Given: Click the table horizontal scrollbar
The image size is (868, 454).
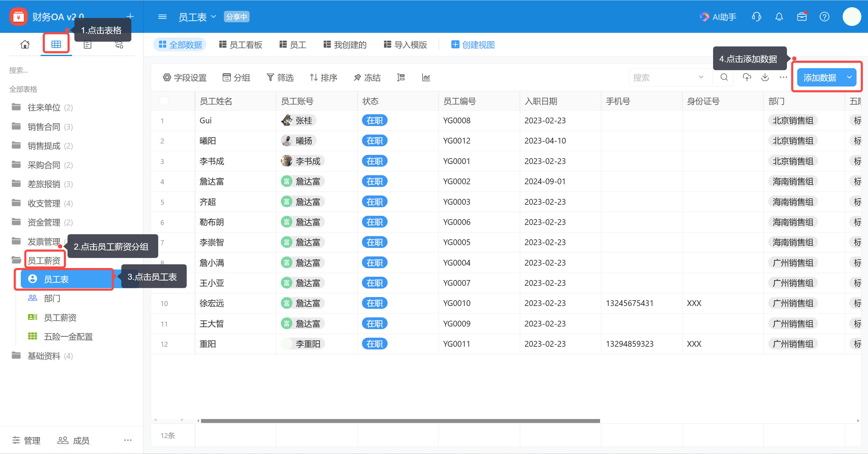Looking at the screenshot, I should click(x=400, y=421).
